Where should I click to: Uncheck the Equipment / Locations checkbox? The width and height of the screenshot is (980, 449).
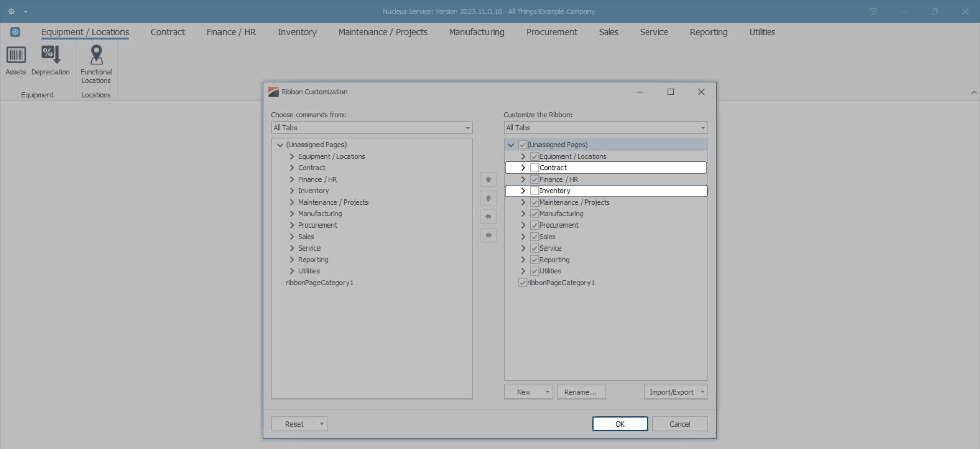click(534, 157)
